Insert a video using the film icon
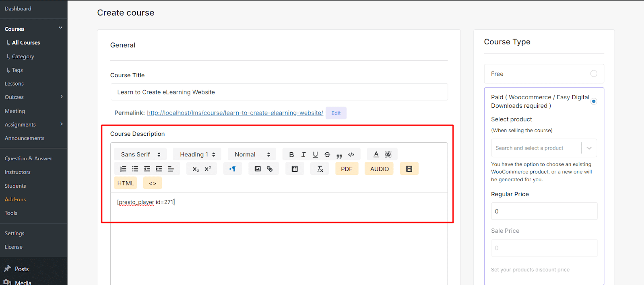 [x=409, y=169]
